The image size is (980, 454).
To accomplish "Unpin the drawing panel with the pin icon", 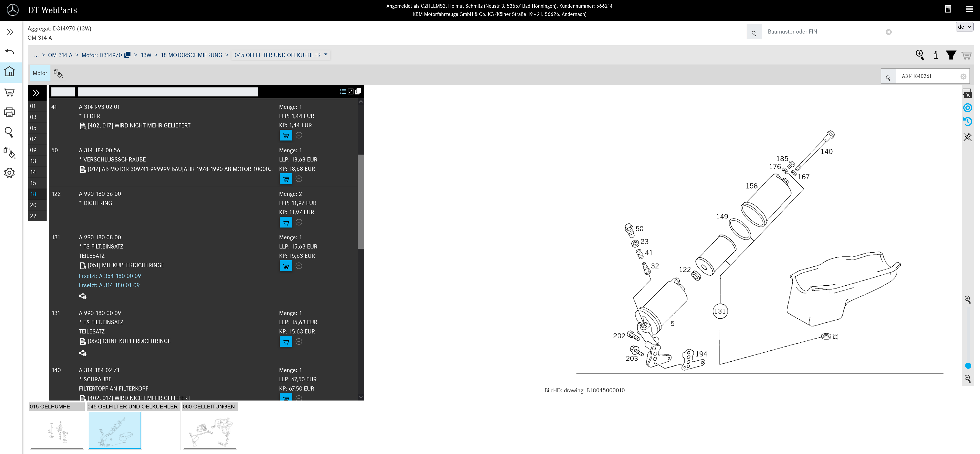I will [x=967, y=137].
